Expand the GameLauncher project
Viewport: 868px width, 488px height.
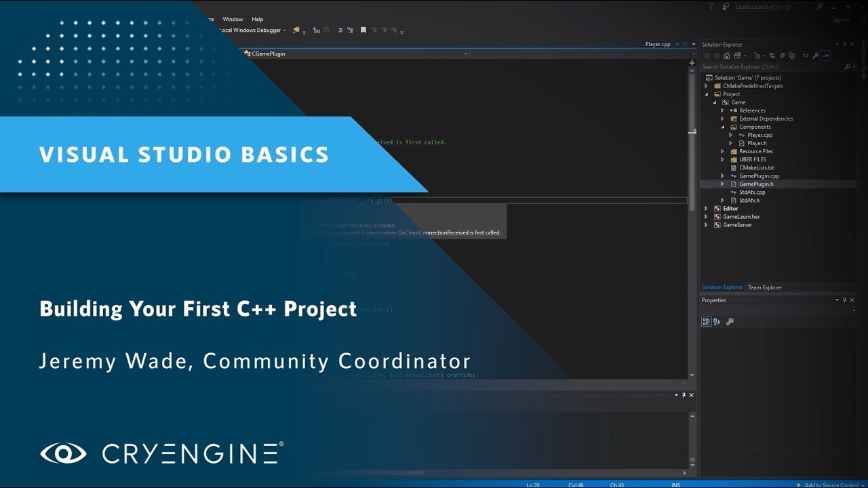[x=706, y=216]
